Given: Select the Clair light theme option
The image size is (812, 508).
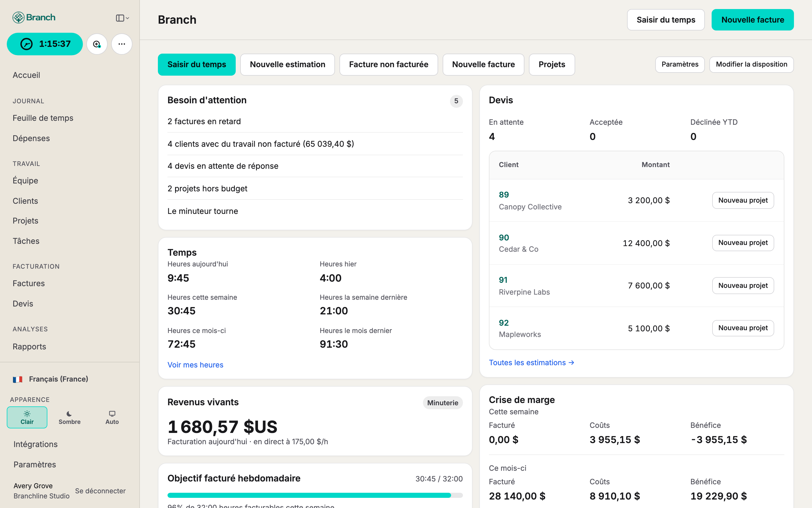Looking at the screenshot, I should tap(27, 417).
